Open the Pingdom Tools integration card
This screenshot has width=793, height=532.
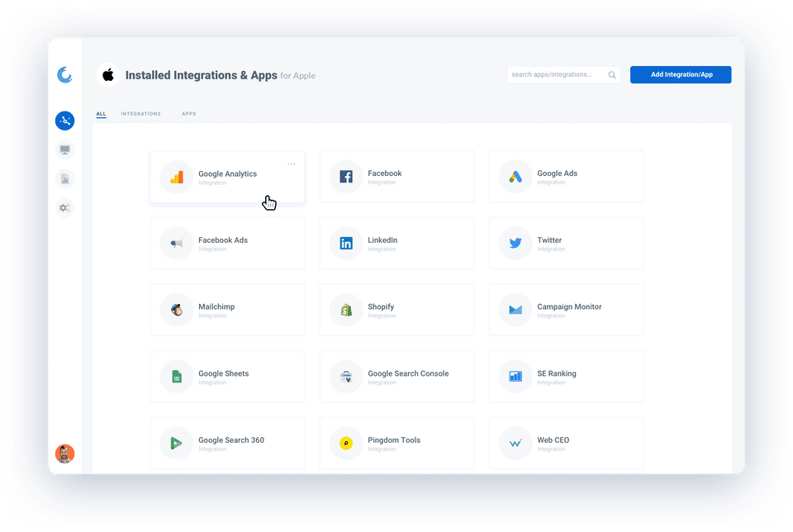pos(397,444)
